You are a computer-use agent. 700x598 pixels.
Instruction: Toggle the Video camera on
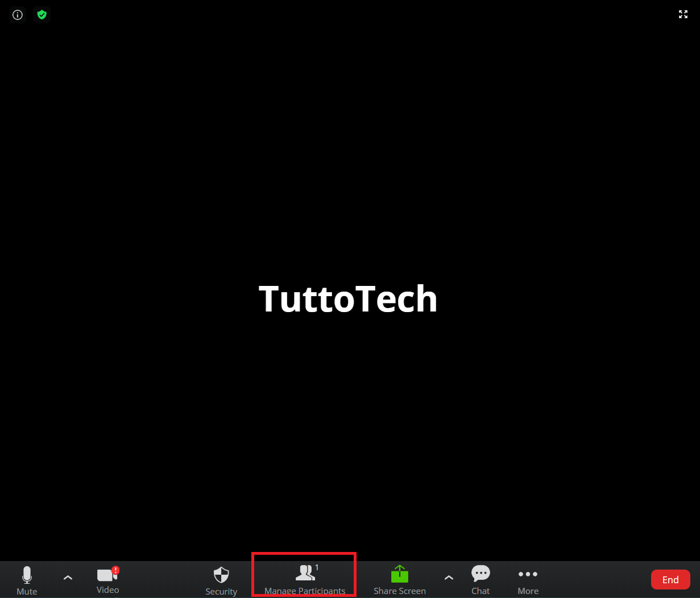point(106,575)
